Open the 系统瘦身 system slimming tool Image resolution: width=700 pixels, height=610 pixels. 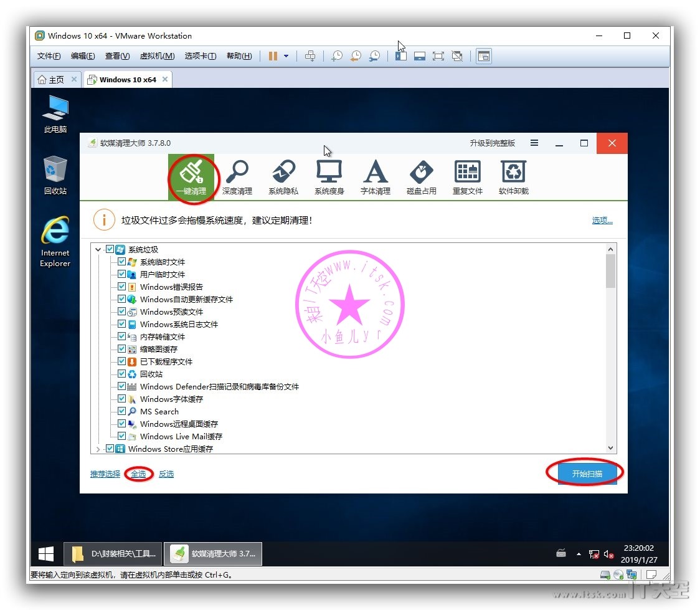click(329, 178)
